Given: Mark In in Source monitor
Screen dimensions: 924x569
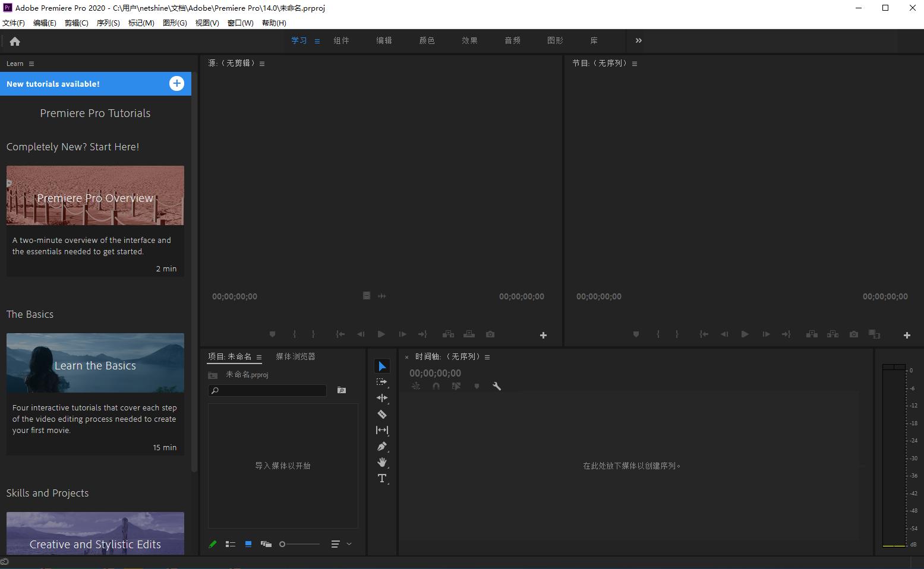Looking at the screenshot, I should click(294, 334).
